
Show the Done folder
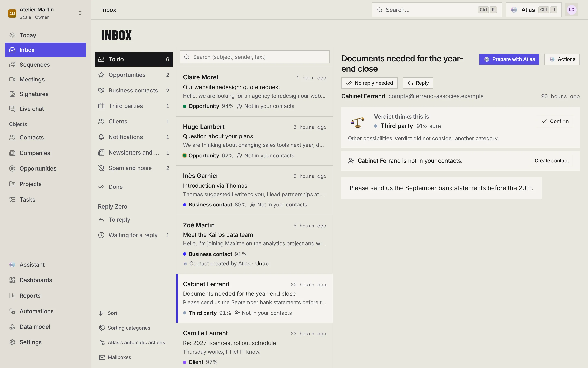pos(134,187)
